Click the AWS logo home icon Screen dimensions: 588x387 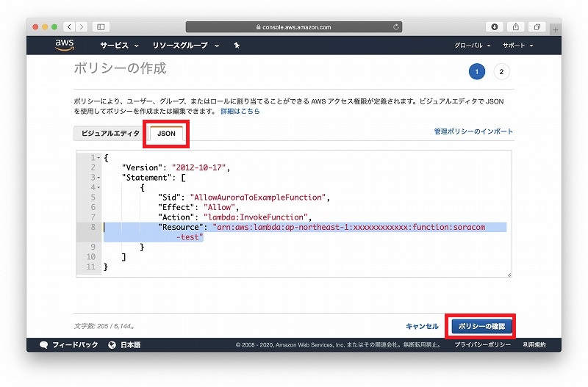coord(65,45)
